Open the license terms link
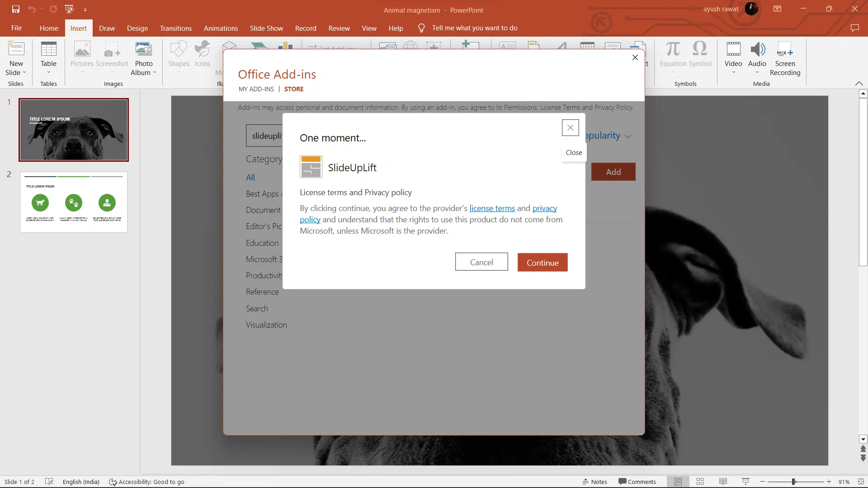This screenshot has height=488, width=868. 492,208
